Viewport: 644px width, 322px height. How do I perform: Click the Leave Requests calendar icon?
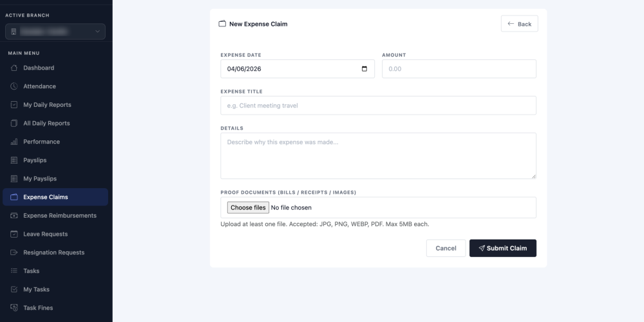14,234
